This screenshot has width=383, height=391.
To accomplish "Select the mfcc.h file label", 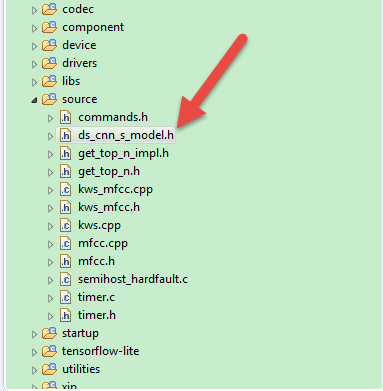I will [x=96, y=261].
